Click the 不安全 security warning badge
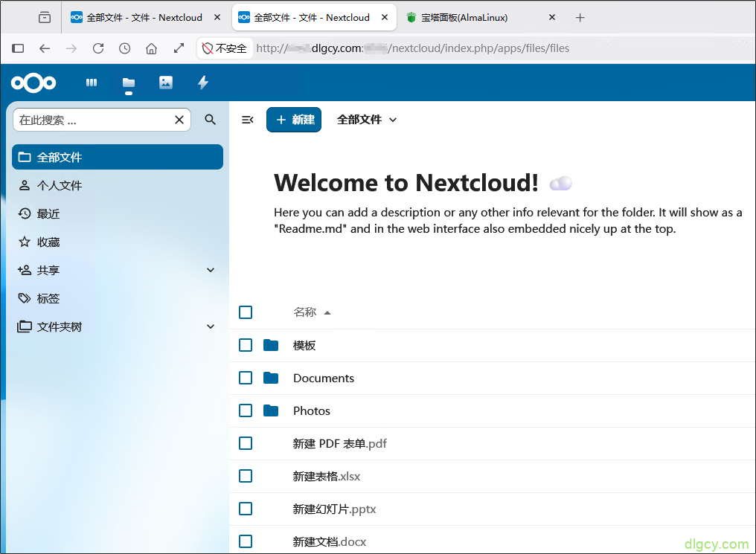Image resolution: width=756 pixels, height=554 pixels. 224,48
